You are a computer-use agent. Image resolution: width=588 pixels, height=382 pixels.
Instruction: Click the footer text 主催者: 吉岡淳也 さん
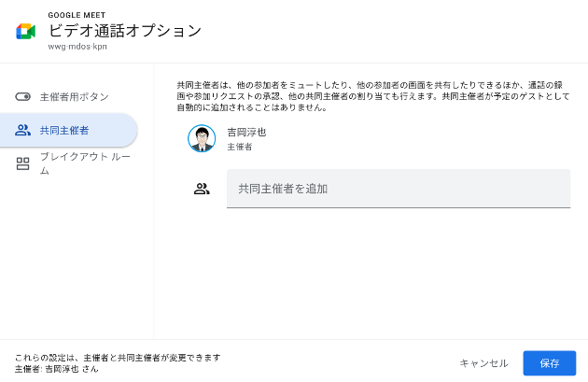(57, 369)
